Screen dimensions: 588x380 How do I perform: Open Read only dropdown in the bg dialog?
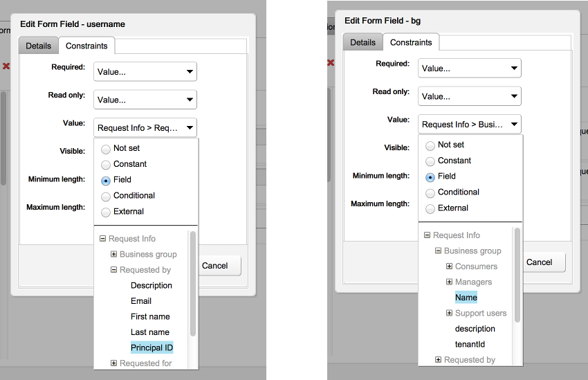coord(470,96)
